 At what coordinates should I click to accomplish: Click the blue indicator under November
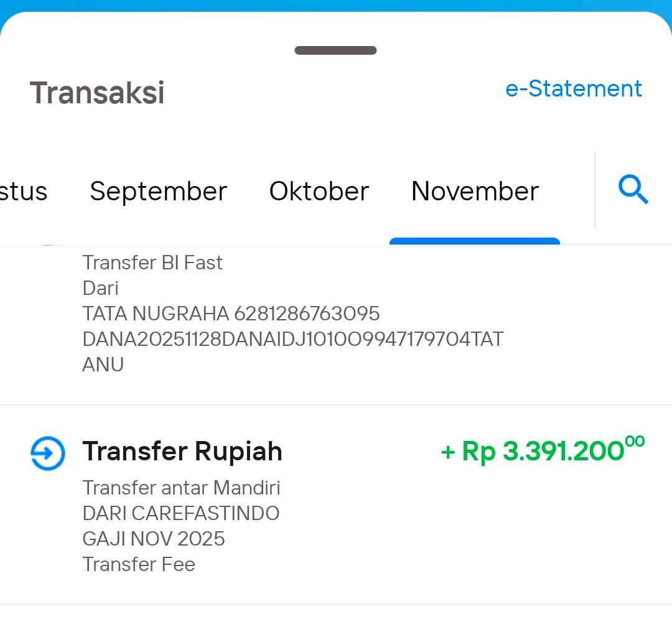coord(475,241)
